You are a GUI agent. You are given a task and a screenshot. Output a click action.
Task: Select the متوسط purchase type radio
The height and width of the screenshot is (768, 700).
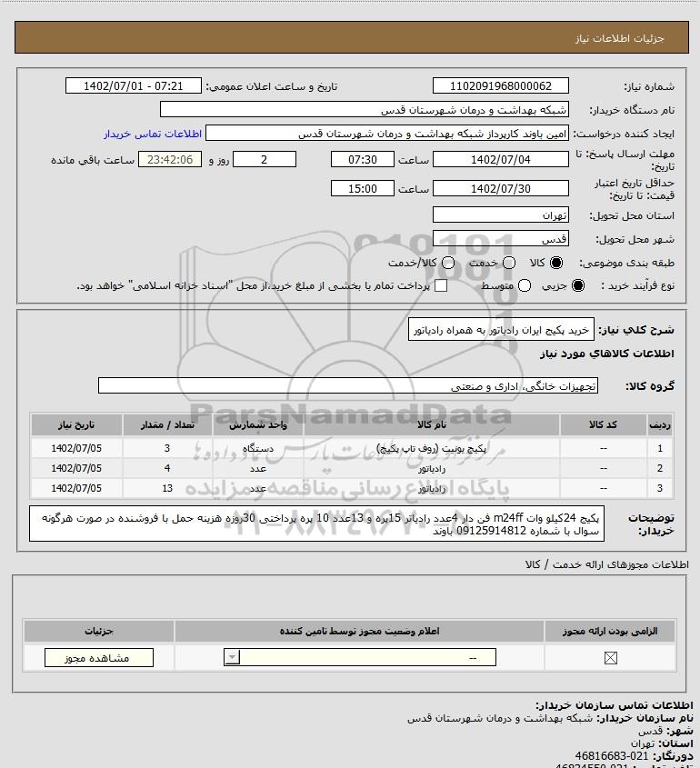click(x=525, y=285)
